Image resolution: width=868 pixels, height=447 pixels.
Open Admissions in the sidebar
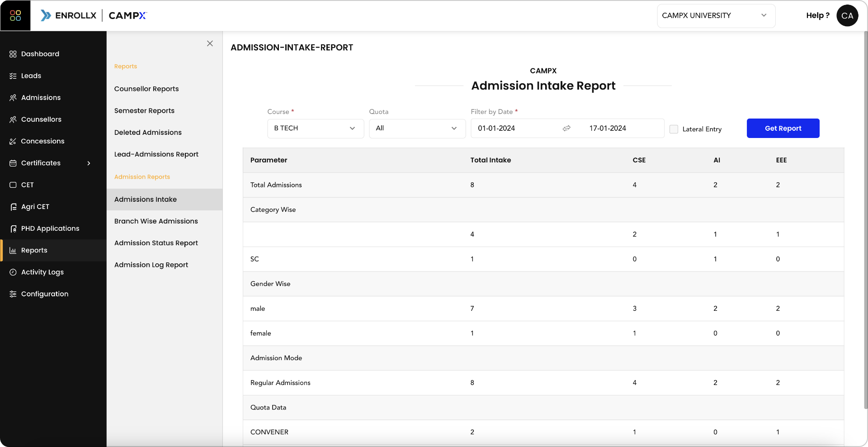(53, 97)
